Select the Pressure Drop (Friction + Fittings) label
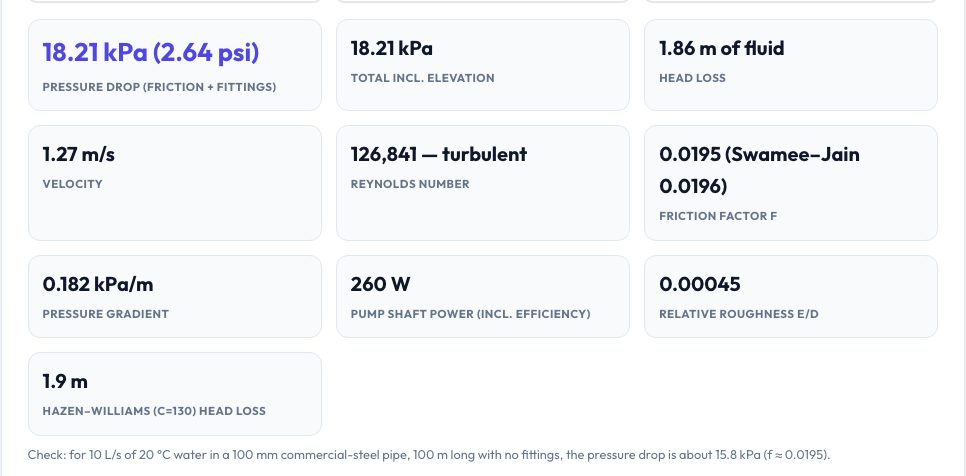This screenshot has width=966, height=476. point(159,87)
